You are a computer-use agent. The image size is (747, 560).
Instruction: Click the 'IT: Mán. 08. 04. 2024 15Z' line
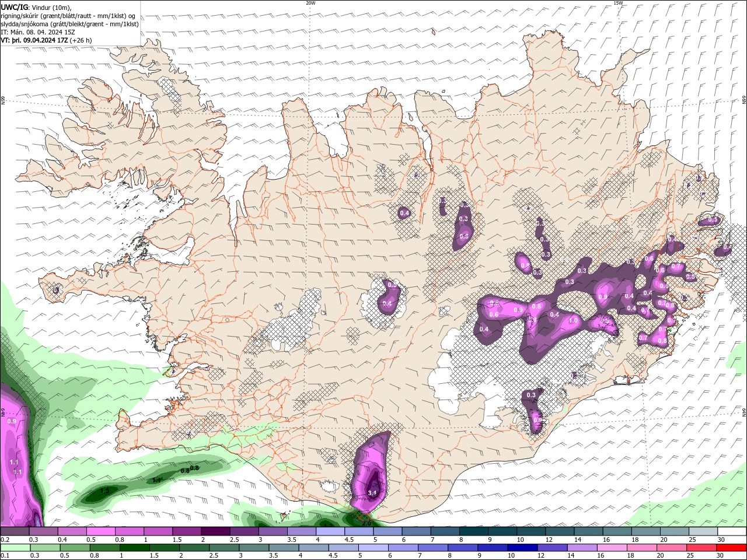pos(38,32)
